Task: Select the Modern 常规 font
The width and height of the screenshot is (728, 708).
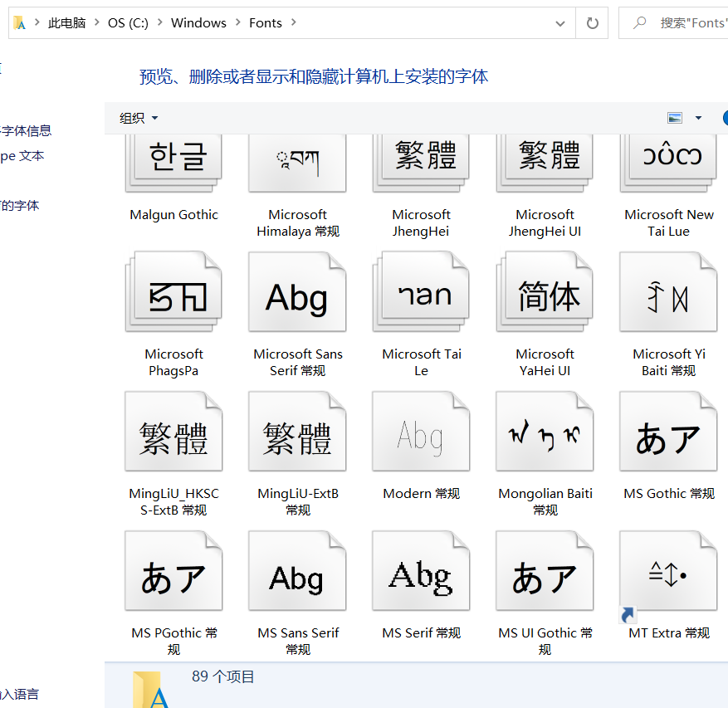Action: click(x=421, y=431)
